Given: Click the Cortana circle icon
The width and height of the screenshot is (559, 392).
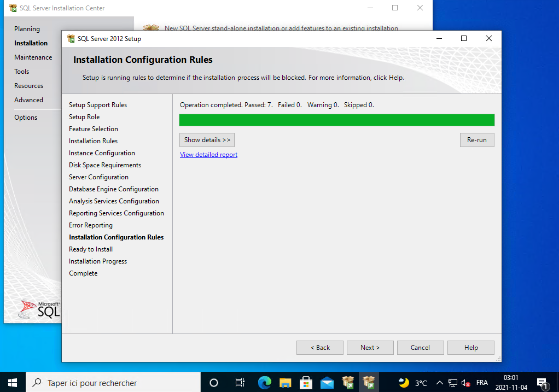Looking at the screenshot, I should pyautogui.click(x=214, y=383).
